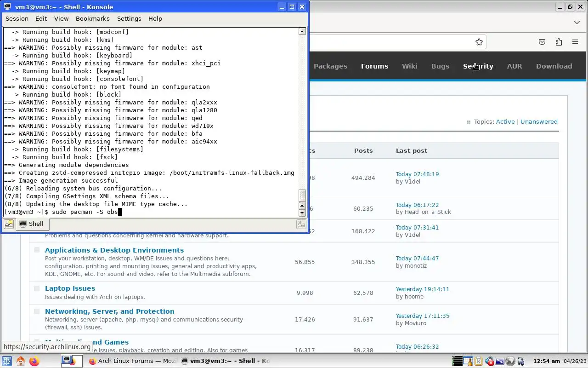Screen dimensions: 588x368
Task: Open last post Yesterday 19:14:11
Action: coord(423,289)
